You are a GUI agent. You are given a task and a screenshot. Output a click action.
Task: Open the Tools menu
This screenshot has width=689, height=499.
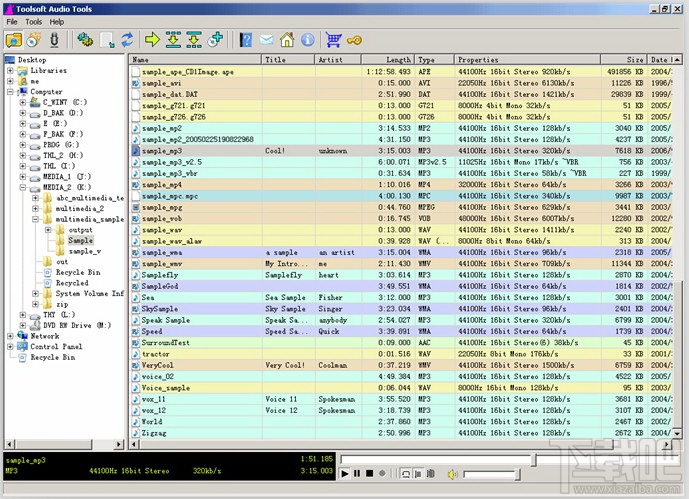click(x=34, y=21)
